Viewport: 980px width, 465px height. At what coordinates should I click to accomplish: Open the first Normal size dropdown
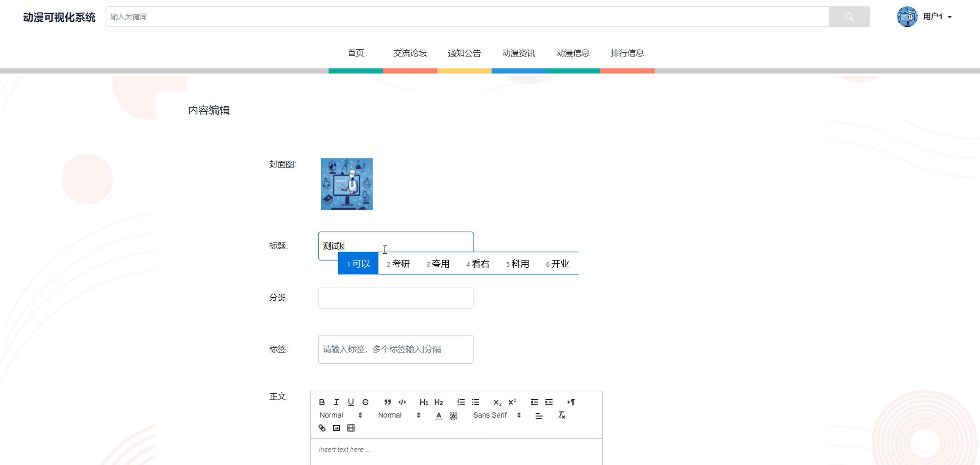tap(340, 415)
